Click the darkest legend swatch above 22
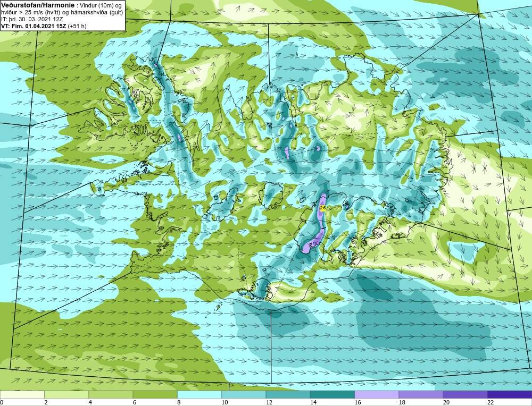 click(x=510, y=394)
